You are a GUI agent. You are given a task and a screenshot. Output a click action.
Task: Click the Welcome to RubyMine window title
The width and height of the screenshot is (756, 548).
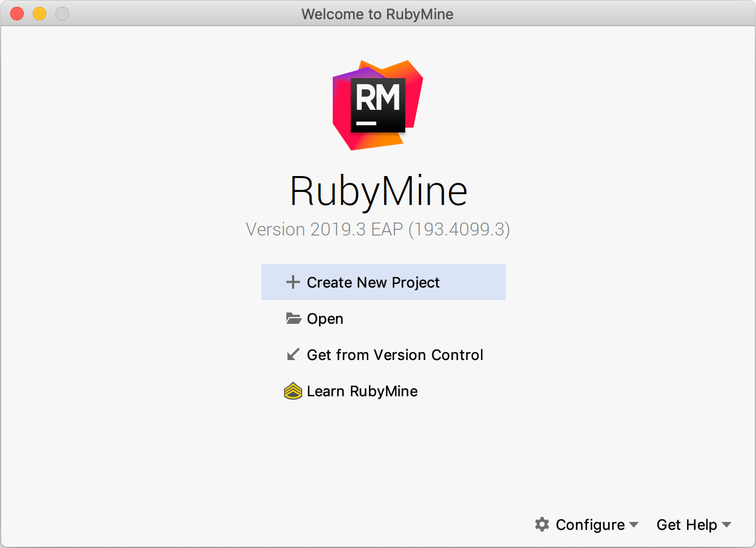(x=377, y=14)
